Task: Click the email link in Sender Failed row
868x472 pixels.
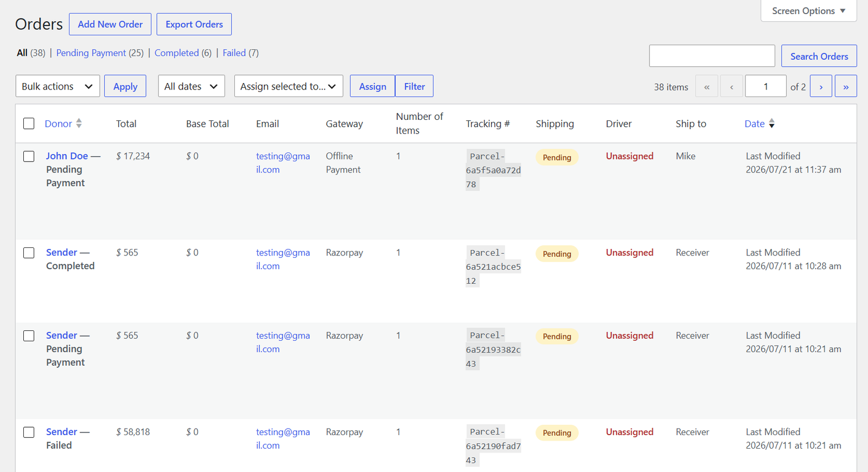Action: (x=283, y=439)
